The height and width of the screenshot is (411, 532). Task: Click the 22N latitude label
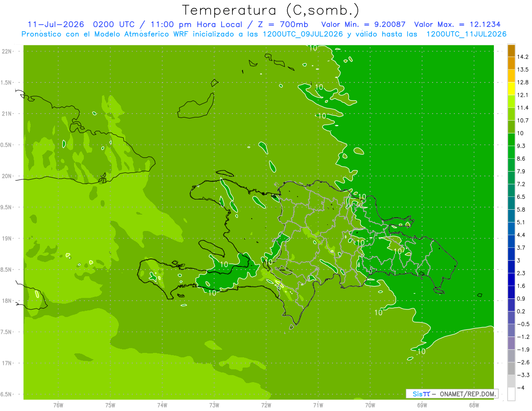[x=7, y=51]
